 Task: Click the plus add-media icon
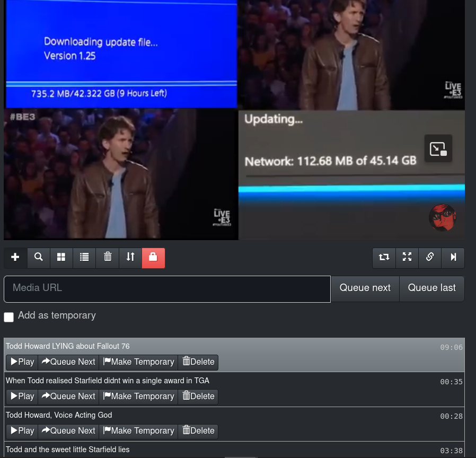pyautogui.click(x=15, y=258)
